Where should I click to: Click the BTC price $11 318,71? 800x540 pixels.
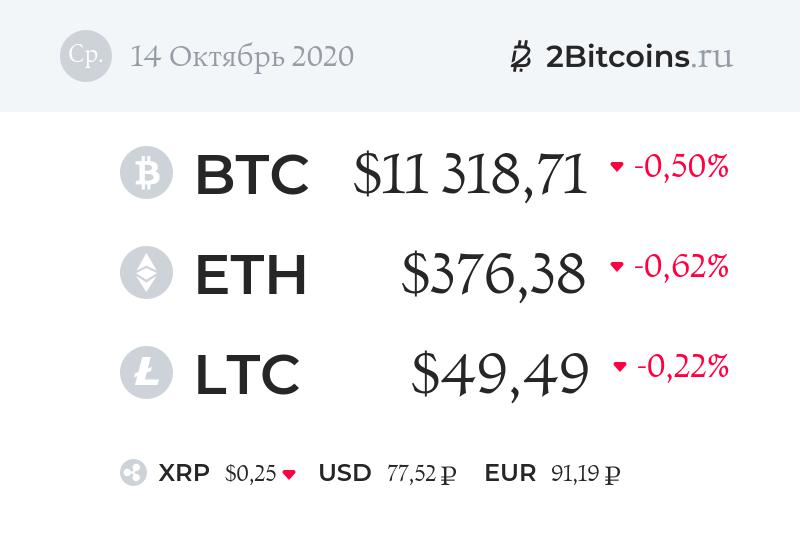click(470, 174)
